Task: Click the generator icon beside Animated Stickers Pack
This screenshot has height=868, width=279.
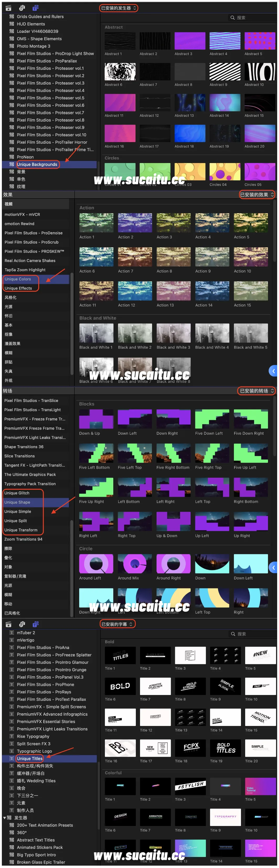Action: pos(12,847)
